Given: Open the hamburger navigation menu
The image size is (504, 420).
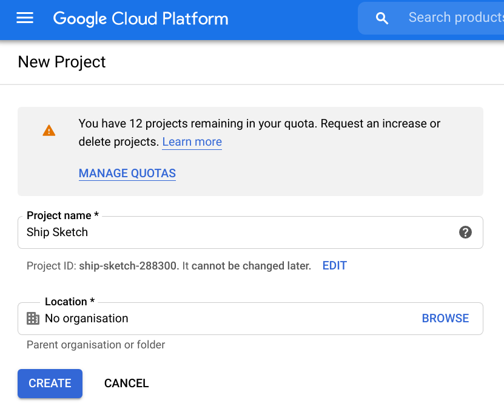Looking at the screenshot, I should click(x=25, y=18).
